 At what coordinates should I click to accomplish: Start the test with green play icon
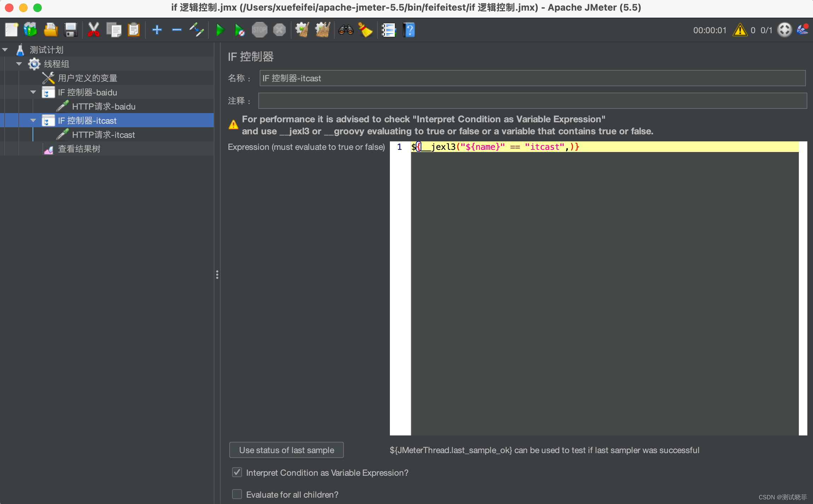point(220,30)
